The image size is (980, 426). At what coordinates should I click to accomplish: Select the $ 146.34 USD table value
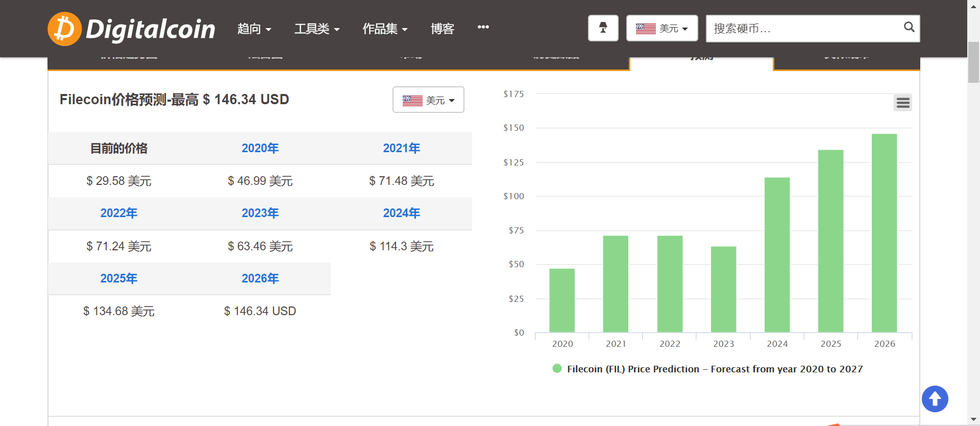(260, 311)
